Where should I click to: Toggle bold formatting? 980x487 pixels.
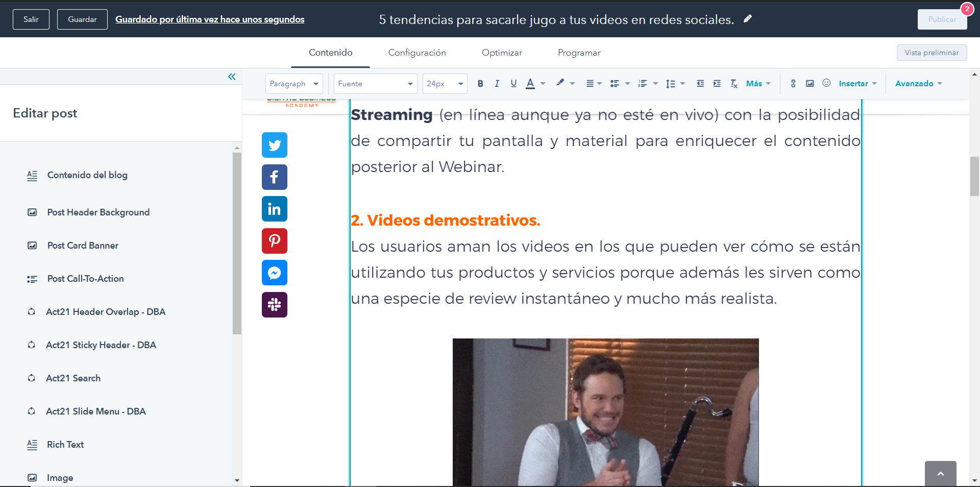tap(480, 84)
